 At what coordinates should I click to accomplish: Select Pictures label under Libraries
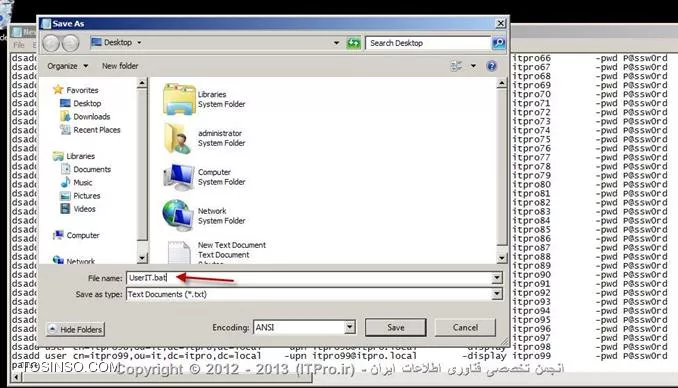[86, 196]
